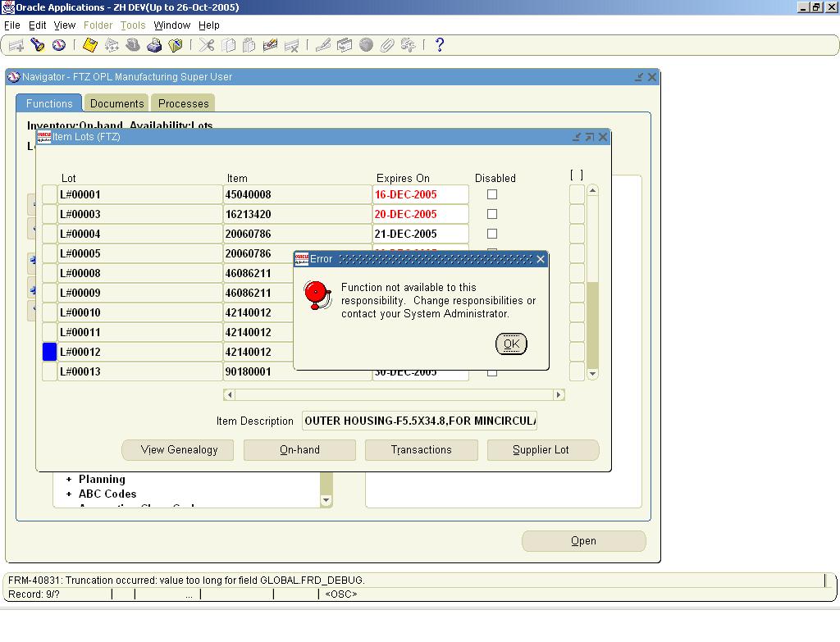Viewport: 840px width, 642px height.
Task: Click the vertical scrollbar thumb in Item Lots
Action: (592, 323)
